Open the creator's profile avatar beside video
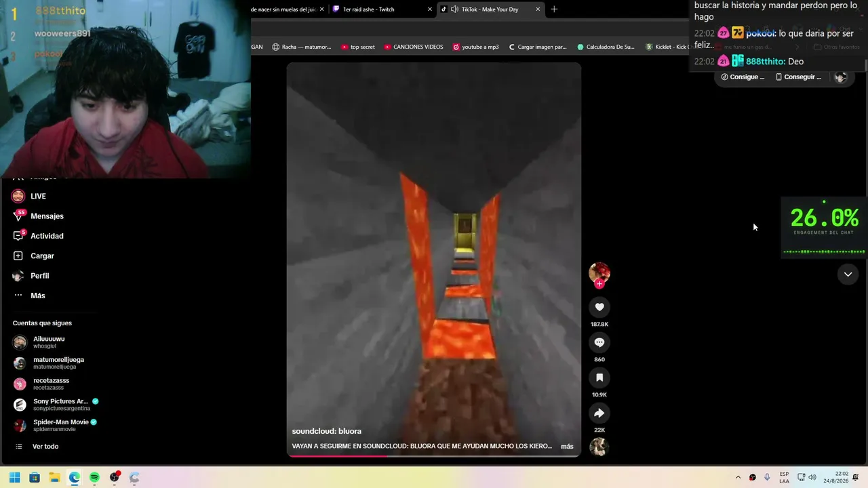Image resolution: width=868 pixels, height=488 pixels. pyautogui.click(x=599, y=272)
